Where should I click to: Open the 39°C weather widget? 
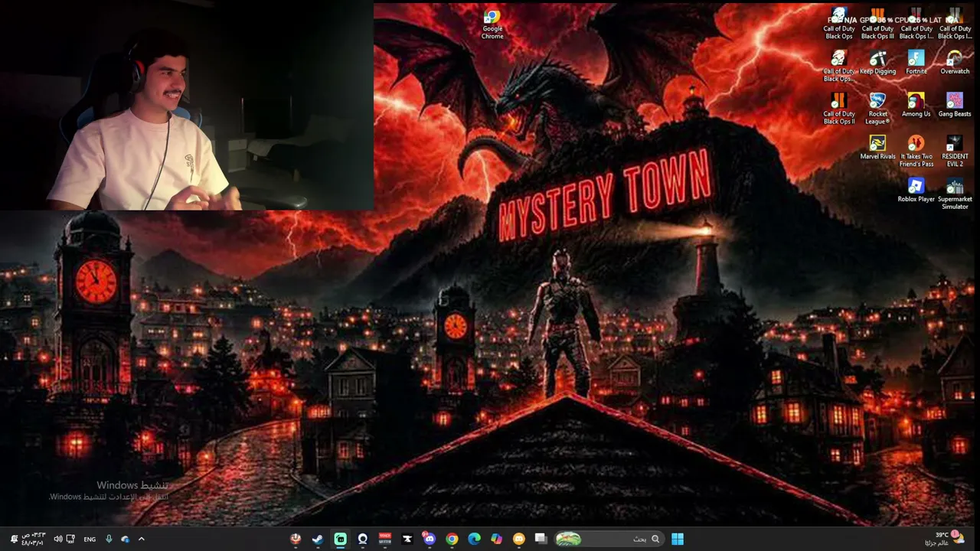[946, 539]
